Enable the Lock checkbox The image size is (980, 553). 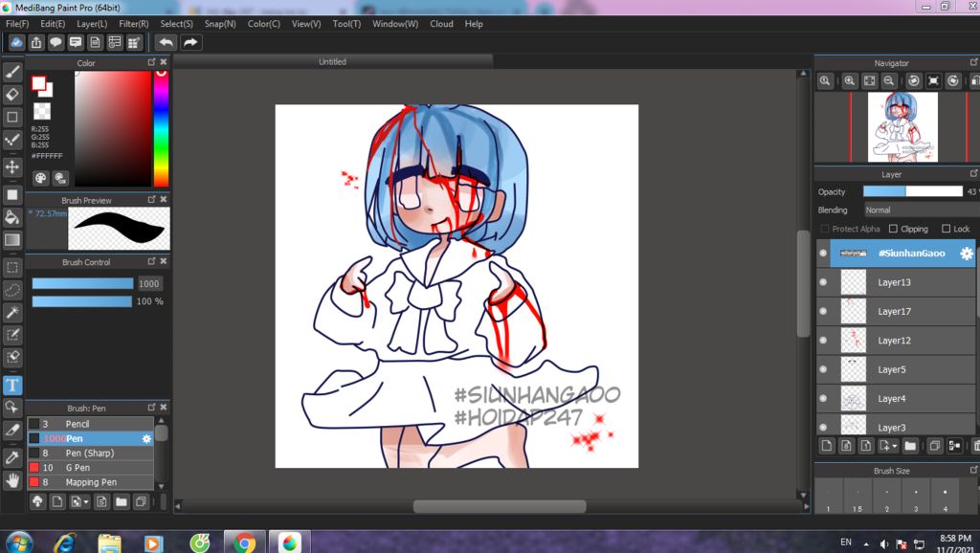pos(946,229)
